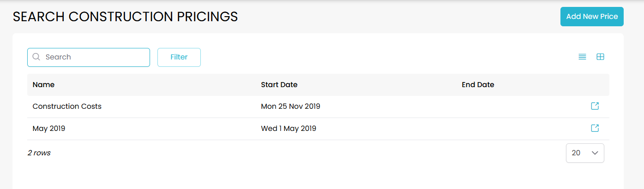This screenshot has height=189, width=644.
Task: Focus the Search text field
Action: pos(95,57)
